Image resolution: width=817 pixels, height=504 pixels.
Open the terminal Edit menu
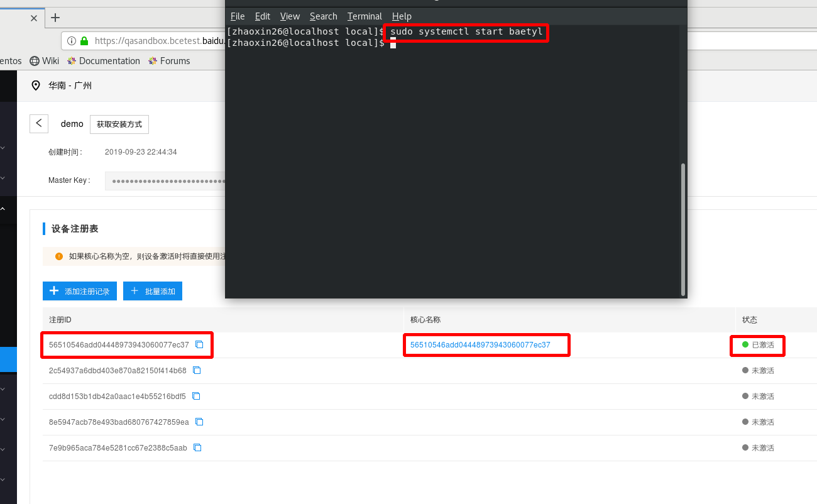(x=263, y=16)
